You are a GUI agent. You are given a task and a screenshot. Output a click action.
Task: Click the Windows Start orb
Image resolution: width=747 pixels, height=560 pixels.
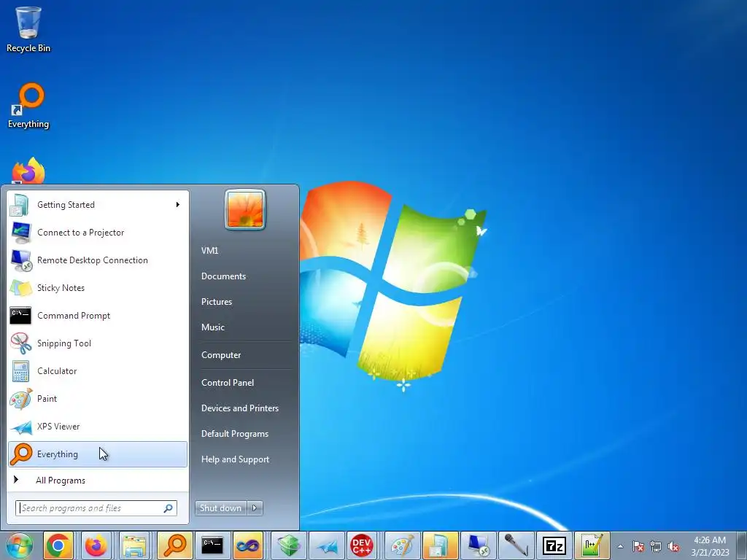pyautogui.click(x=20, y=545)
